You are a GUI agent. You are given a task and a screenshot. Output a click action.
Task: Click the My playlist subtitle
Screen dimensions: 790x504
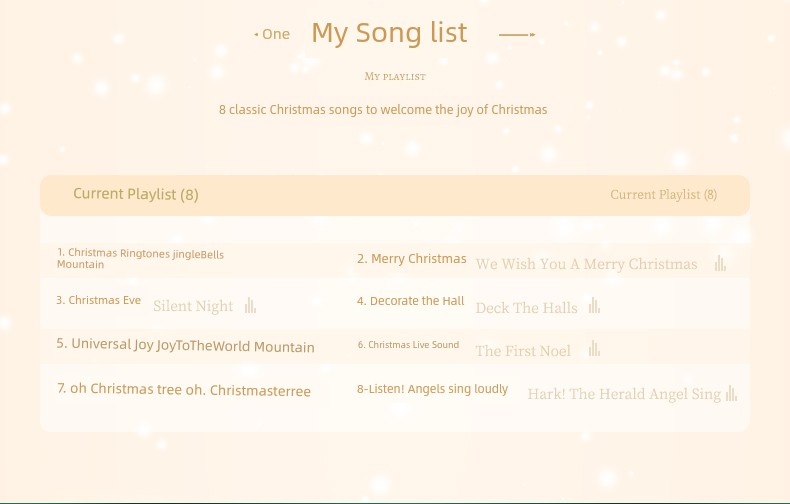coord(395,76)
